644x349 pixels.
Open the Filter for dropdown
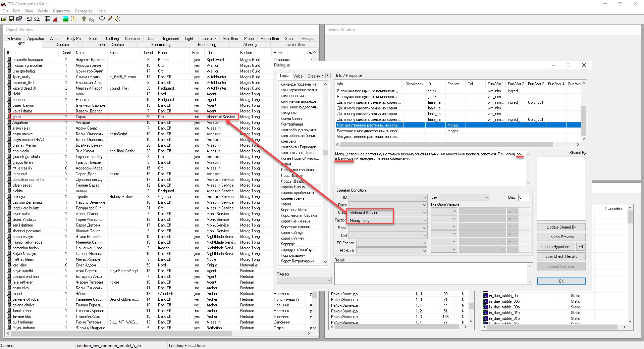tap(304, 280)
